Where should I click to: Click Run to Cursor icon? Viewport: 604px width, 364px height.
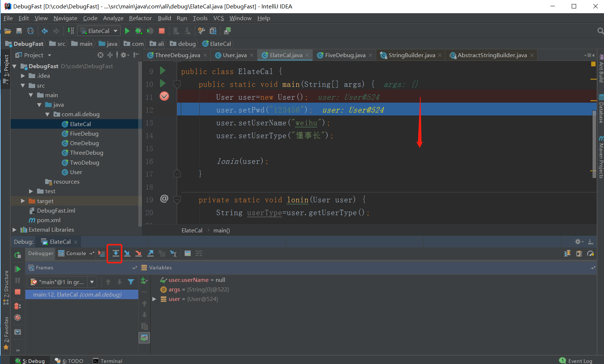[x=173, y=253]
